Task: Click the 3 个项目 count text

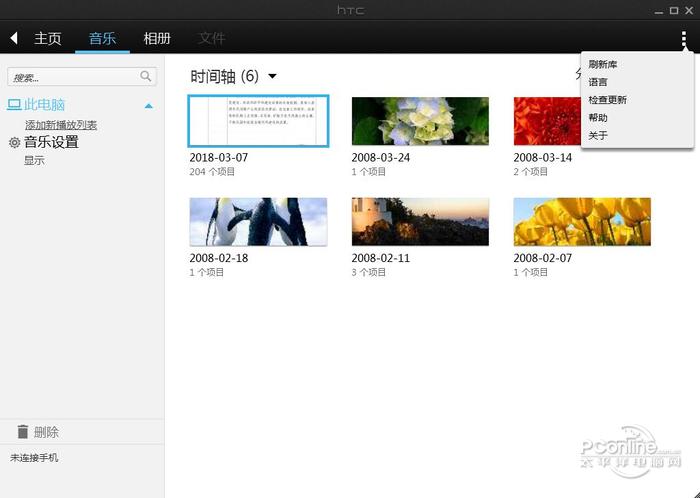Action: 368,272
